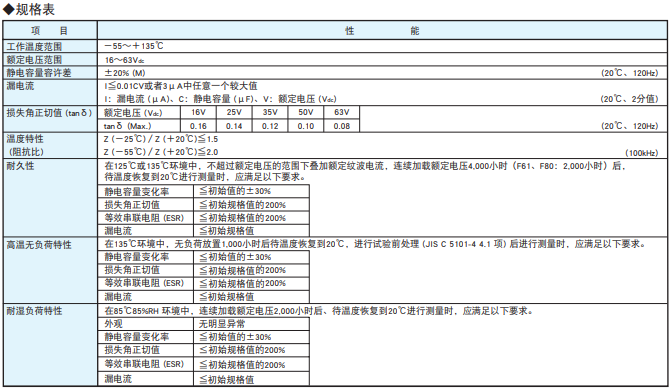Select the '额定电压 (Vdc)' cell
The height and width of the screenshot is (392, 670).
coord(133,113)
